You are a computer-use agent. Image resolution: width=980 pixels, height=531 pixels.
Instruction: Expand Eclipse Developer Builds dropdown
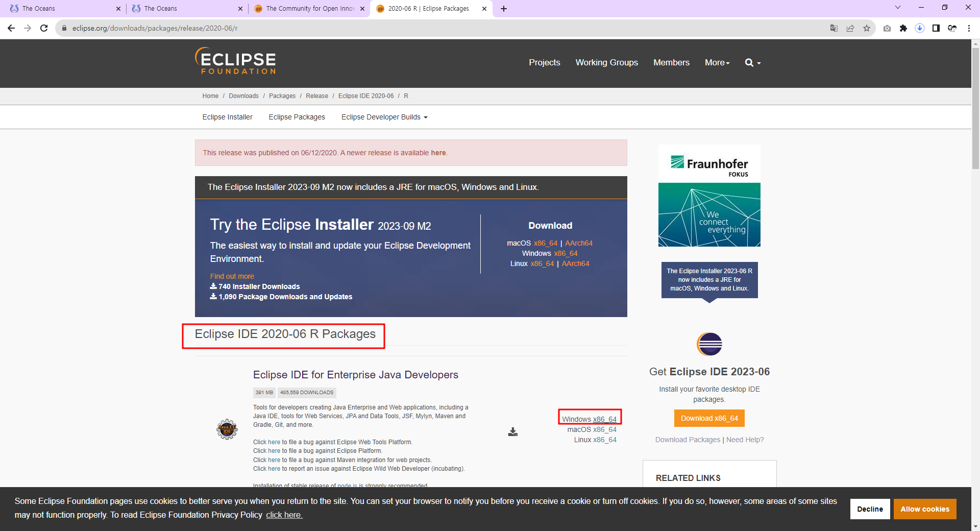point(384,117)
